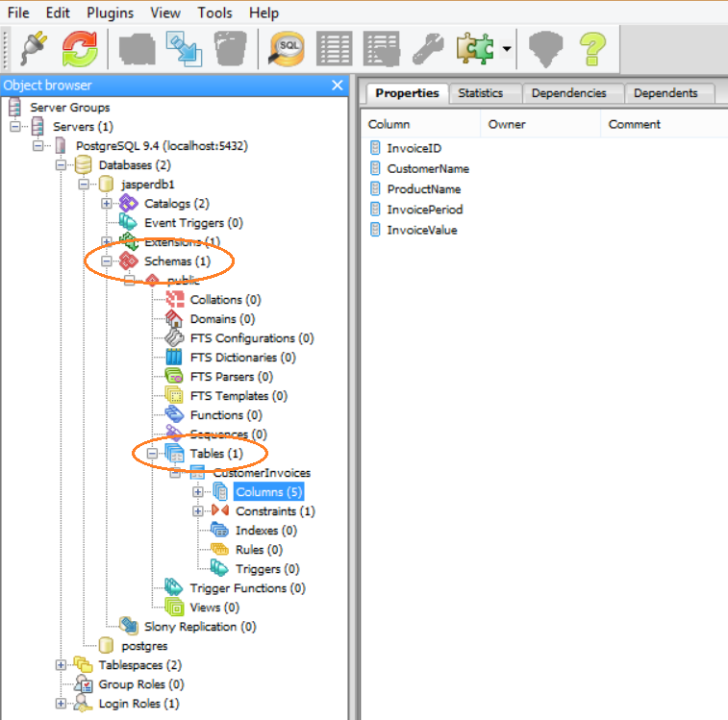
Task: Select the Indexes (0) node
Action: coord(266,530)
